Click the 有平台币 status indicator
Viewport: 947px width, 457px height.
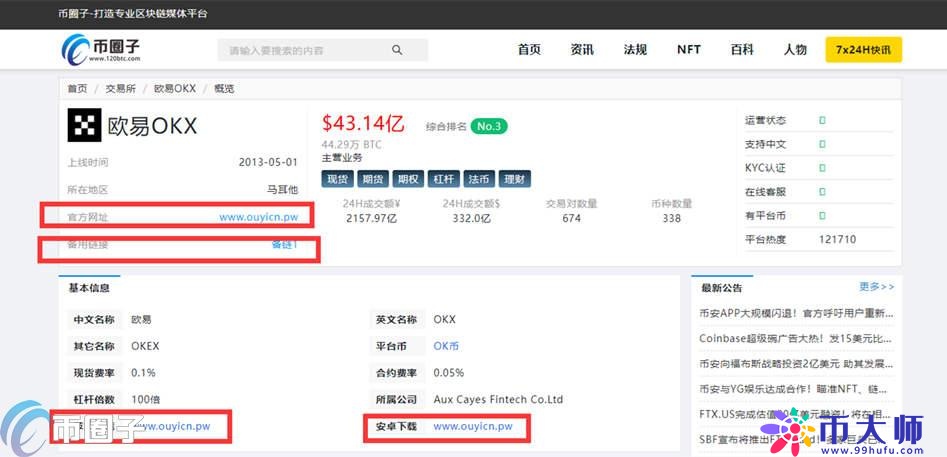[x=823, y=216]
